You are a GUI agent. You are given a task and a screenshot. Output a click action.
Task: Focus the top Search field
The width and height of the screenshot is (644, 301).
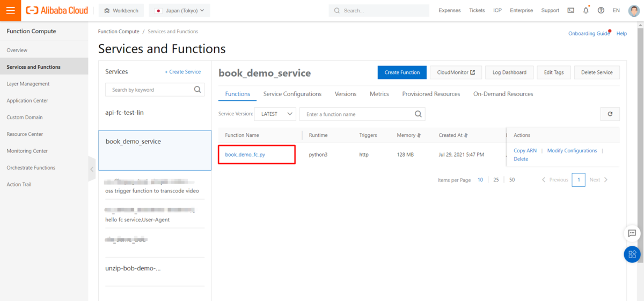pos(379,10)
